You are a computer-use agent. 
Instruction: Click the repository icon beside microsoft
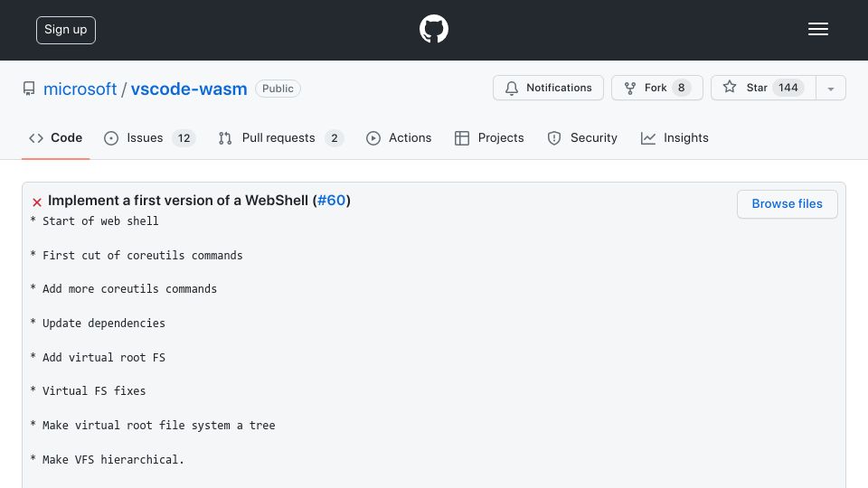pos(29,89)
